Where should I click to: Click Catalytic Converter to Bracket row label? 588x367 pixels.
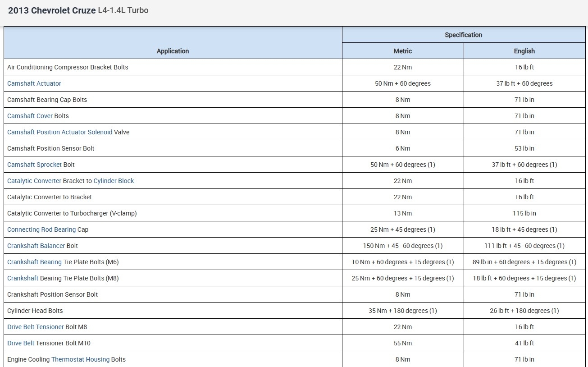pyautogui.click(x=50, y=197)
